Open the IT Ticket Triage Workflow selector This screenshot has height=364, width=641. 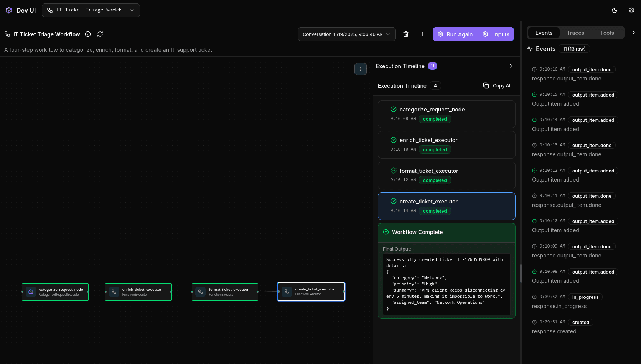coord(91,10)
